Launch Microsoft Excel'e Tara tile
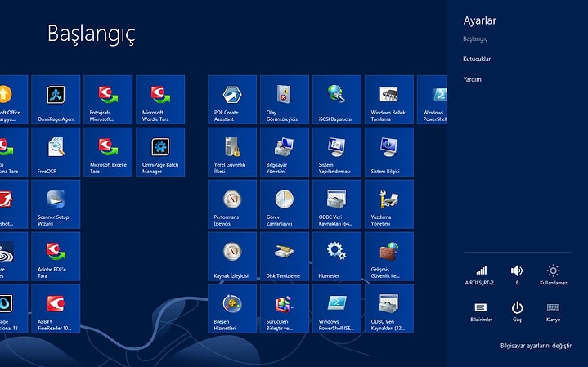Screen dimensions: 588x367 pos(108,152)
